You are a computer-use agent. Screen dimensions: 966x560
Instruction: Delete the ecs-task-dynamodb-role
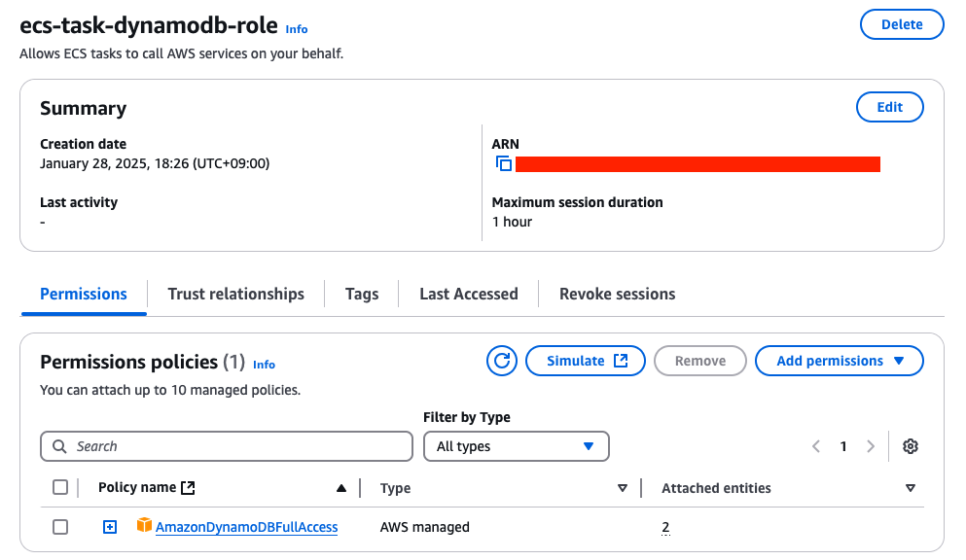[901, 24]
